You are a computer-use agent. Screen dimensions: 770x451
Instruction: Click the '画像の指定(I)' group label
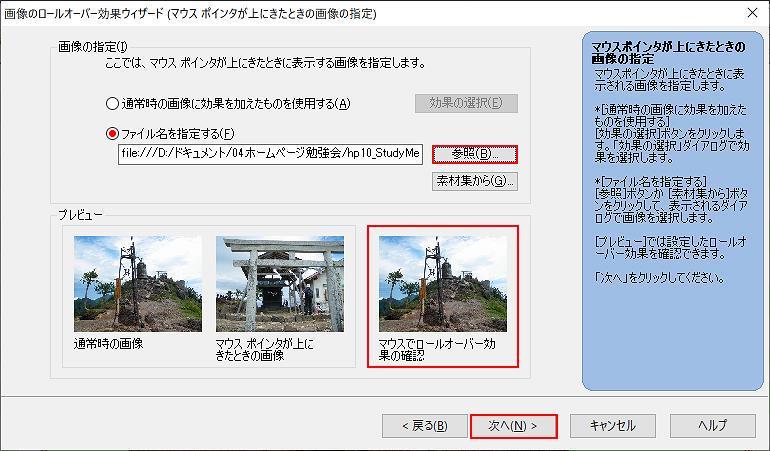click(93, 47)
